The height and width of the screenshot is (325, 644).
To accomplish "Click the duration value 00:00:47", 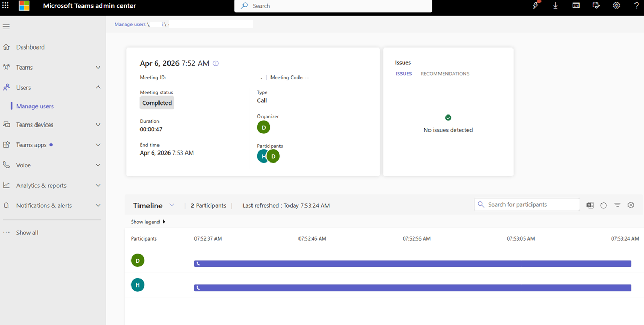I will coord(151,129).
